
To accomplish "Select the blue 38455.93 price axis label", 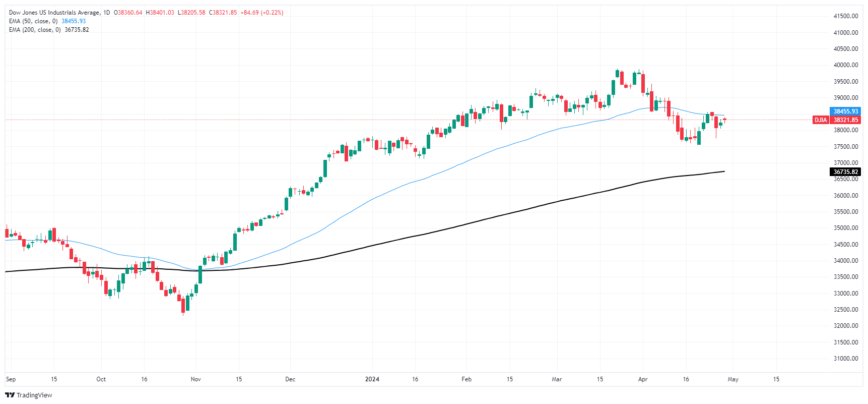I will pyautogui.click(x=845, y=111).
